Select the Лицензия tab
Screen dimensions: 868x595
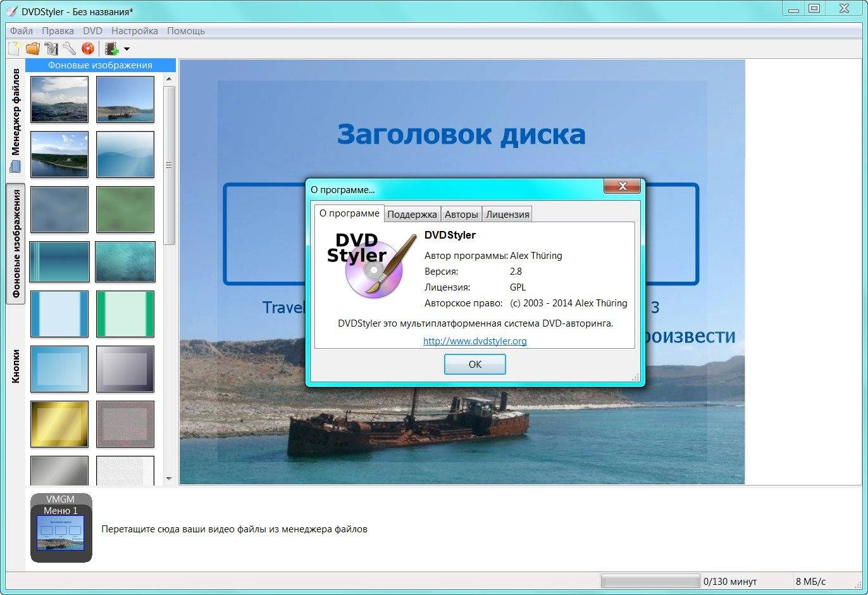507,215
